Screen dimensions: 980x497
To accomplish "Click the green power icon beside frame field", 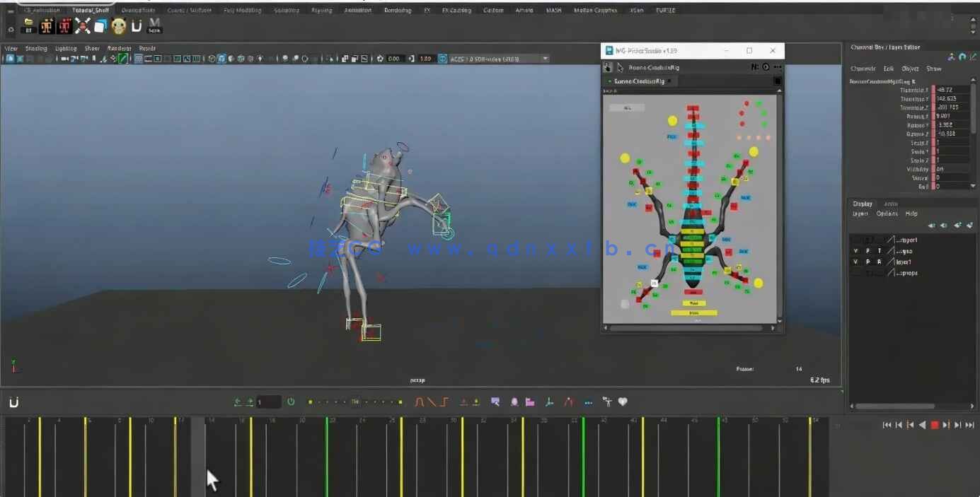I will pos(290,402).
